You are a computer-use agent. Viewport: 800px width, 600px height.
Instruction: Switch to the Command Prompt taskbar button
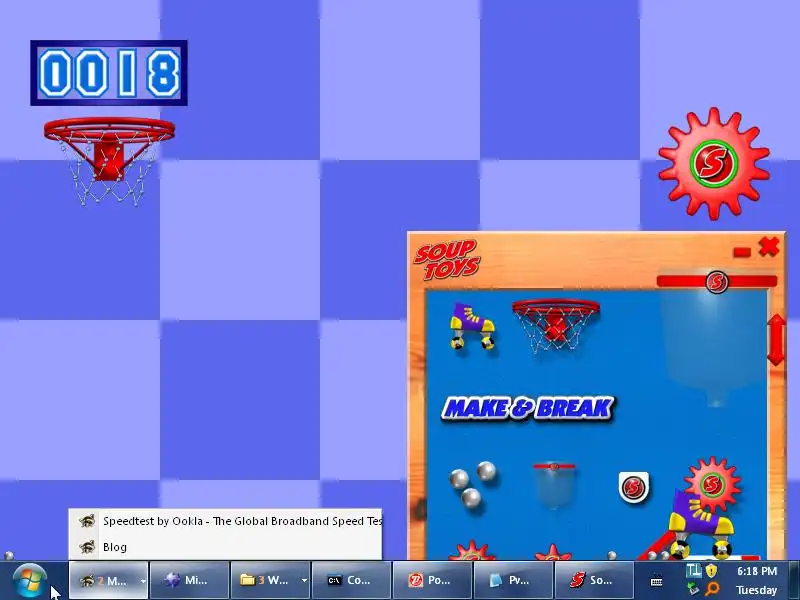(351, 581)
